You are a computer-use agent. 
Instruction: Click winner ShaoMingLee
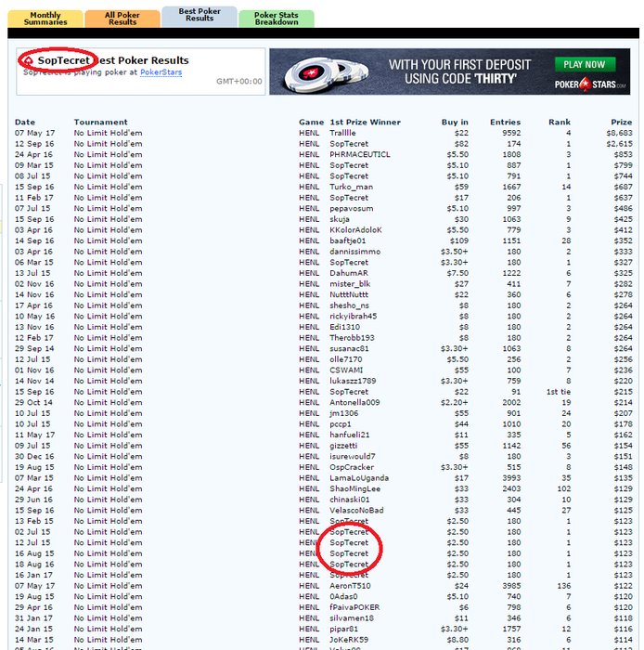(x=354, y=488)
